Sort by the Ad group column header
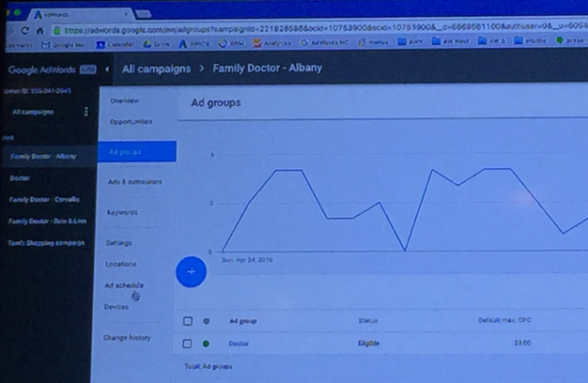 coord(243,321)
